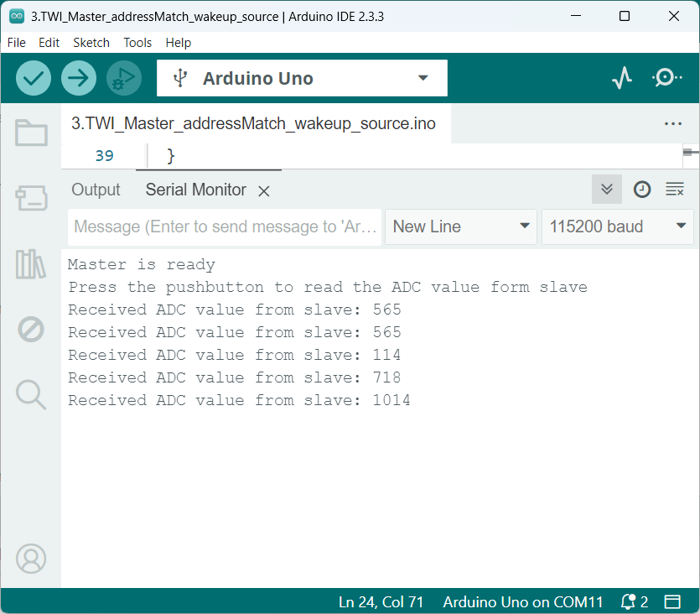Open the Tools menu
This screenshot has height=614, width=700.
(x=137, y=43)
